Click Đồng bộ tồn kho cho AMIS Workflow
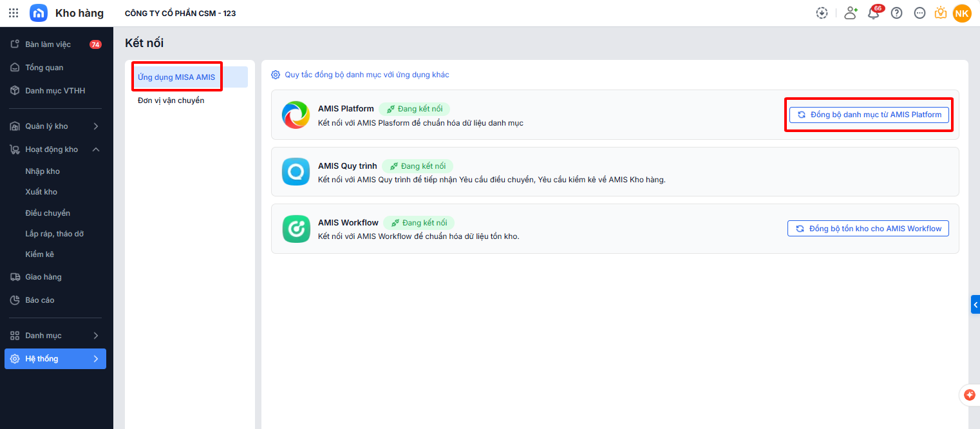980x429 pixels. click(x=868, y=229)
